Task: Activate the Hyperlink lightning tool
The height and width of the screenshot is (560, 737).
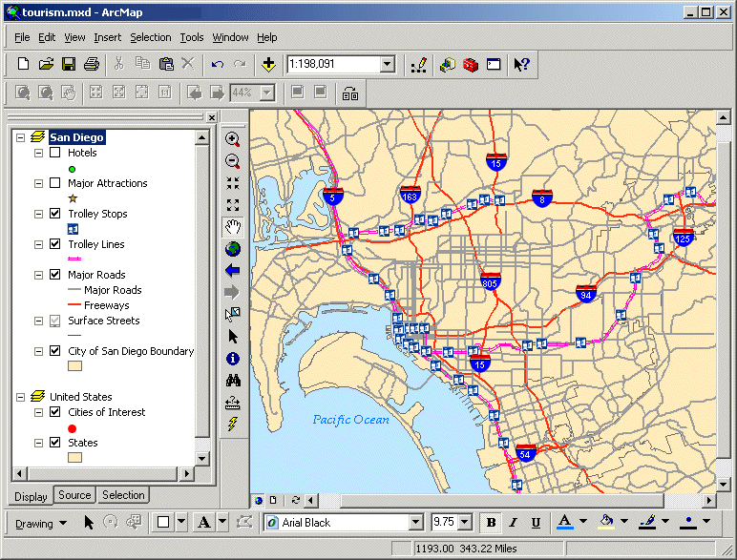Action: [233, 424]
